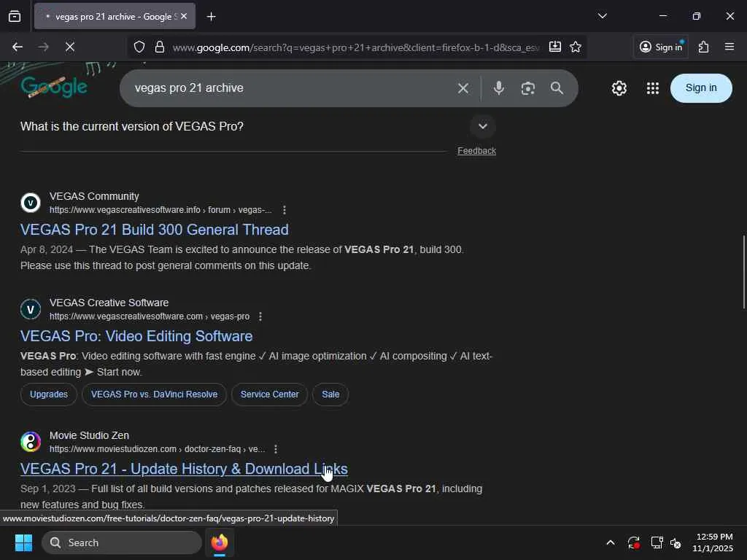This screenshot has height=560, width=747.
Task: Open more options for Movie Studio Zen result
Action: coord(276,449)
